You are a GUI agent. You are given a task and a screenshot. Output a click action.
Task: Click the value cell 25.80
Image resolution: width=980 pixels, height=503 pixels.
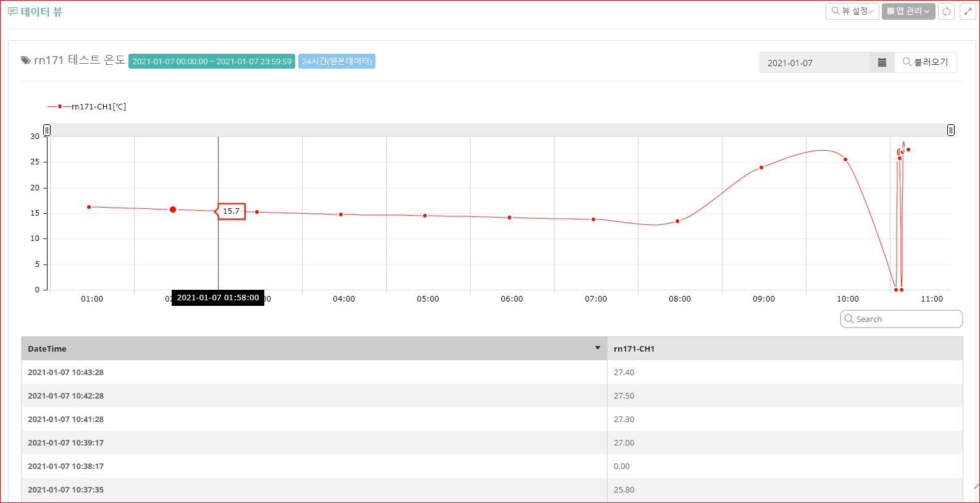[785, 489]
